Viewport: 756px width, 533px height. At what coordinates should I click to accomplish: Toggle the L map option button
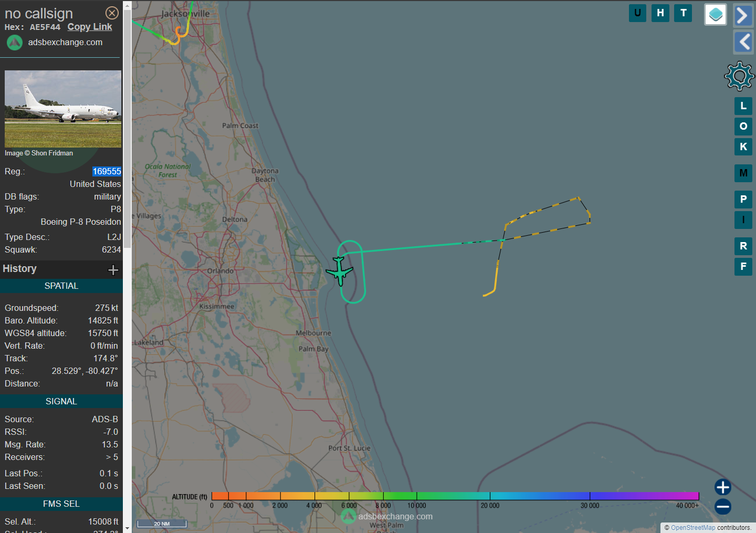coord(743,106)
